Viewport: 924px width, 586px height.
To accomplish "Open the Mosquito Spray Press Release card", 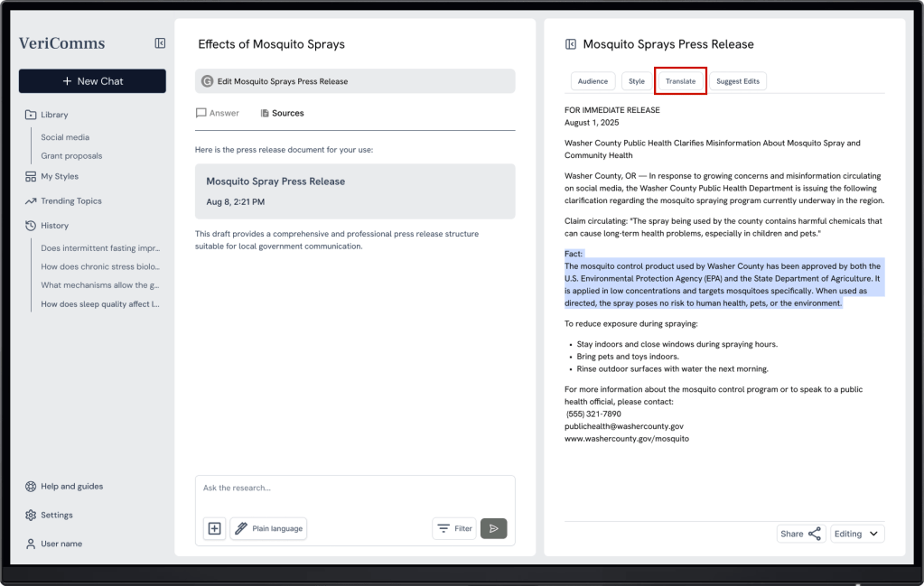I will [x=354, y=191].
